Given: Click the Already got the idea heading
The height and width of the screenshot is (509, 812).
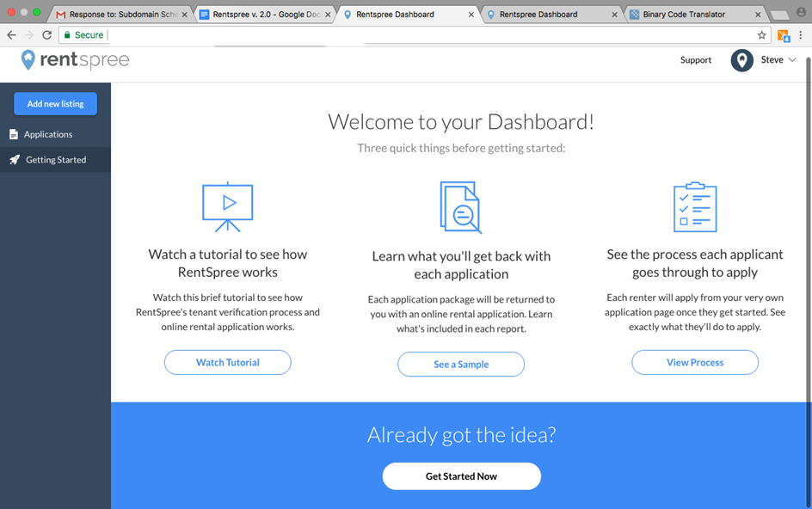Looking at the screenshot, I should click(x=461, y=435).
